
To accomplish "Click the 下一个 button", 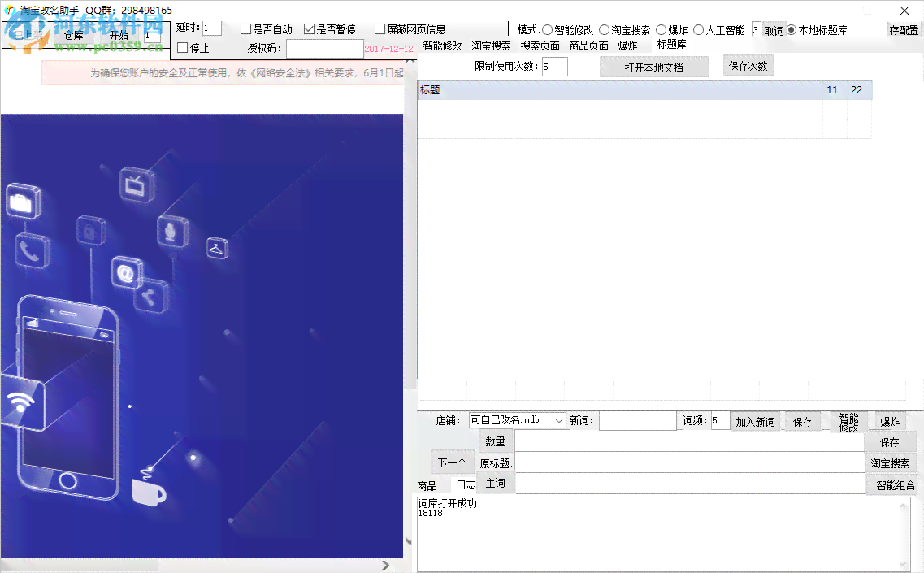I will (452, 462).
